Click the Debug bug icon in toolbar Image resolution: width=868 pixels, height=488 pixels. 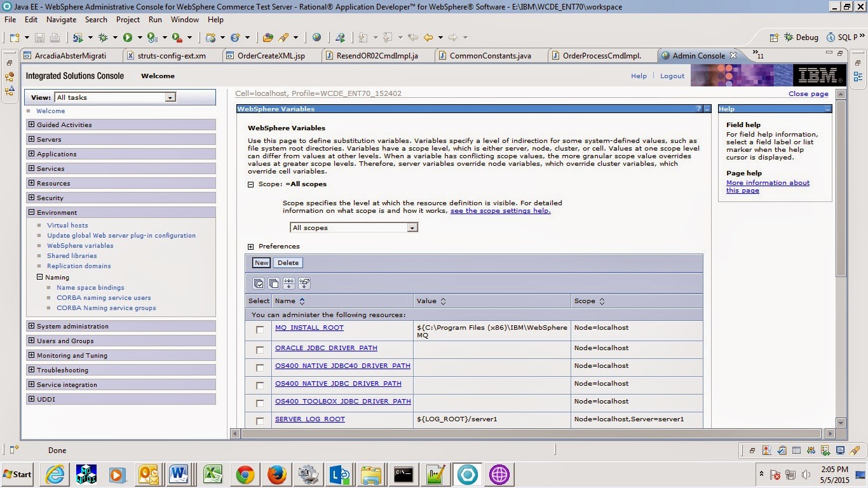coord(103,38)
